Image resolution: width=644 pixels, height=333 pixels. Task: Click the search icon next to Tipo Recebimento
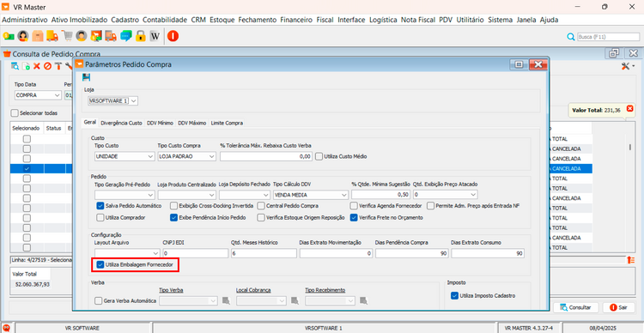[363, 301]
